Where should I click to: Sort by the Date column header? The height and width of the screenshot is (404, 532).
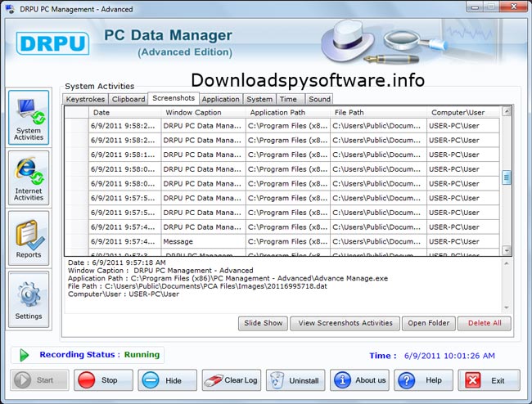click(x=125, y=113)
